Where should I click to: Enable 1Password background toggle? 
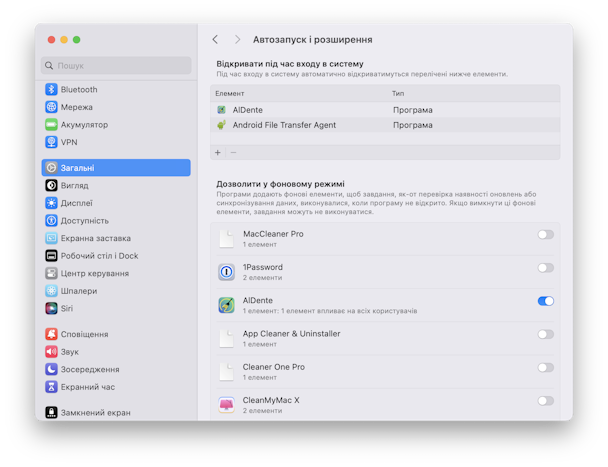tap(546, 268)
